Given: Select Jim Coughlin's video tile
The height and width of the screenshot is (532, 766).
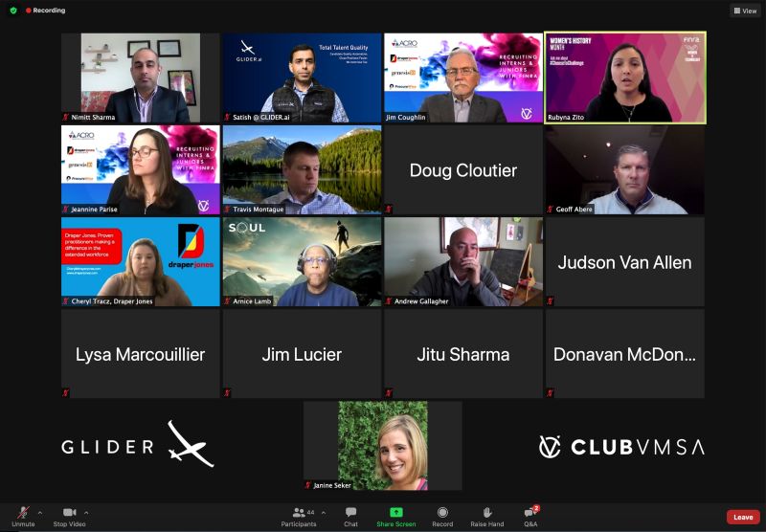Looking at the screenshot, I should 463,78.
